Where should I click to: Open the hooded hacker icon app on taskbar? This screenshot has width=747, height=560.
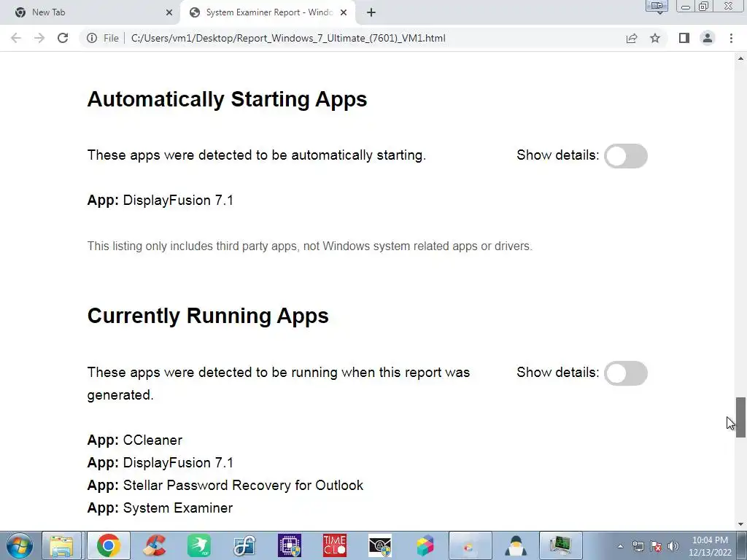pos(516,545)
